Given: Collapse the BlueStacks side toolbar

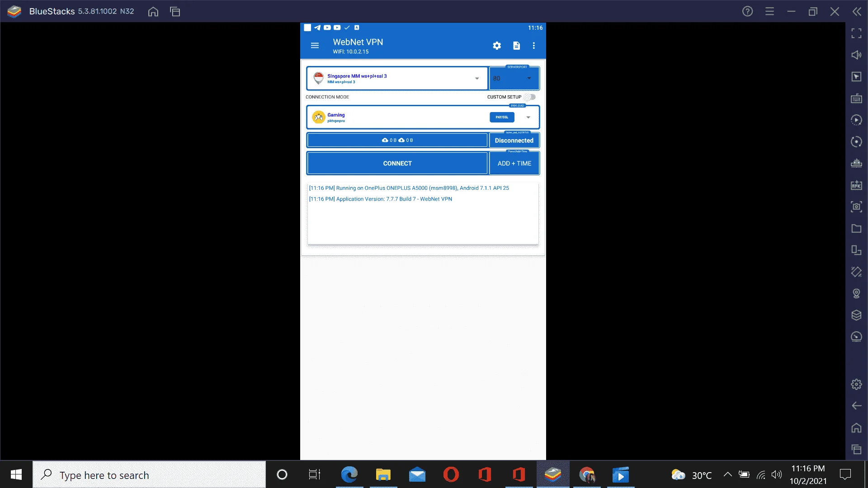Looking at the screenshot, I should pyautogui.click(x=857, y=11).
